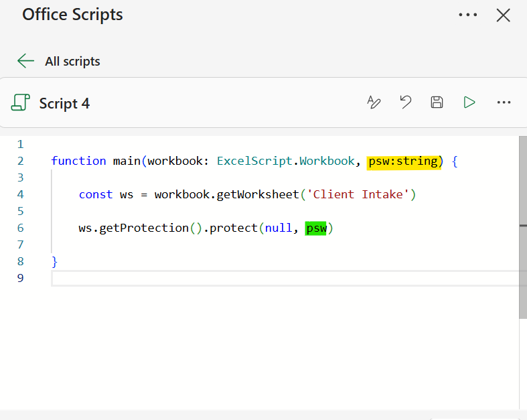Screen dimensions: 527x420
Task: Save the script with disk icon
Action: 437,102
